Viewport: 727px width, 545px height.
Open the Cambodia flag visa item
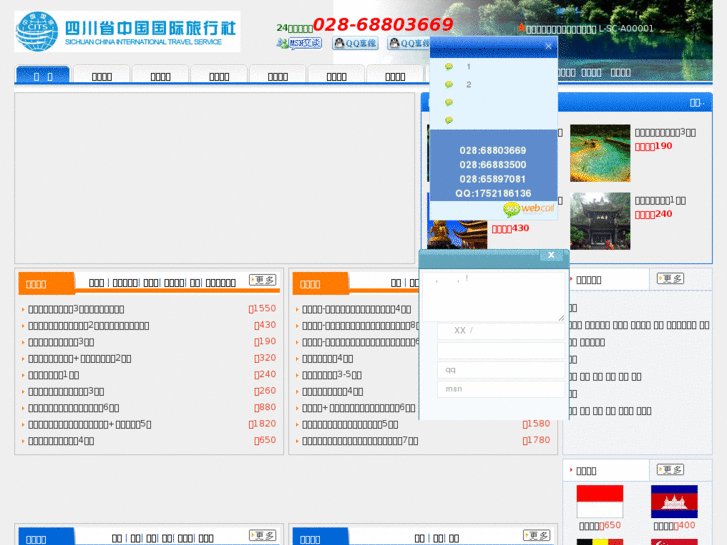pyautogui.click(x=674, y=501)
